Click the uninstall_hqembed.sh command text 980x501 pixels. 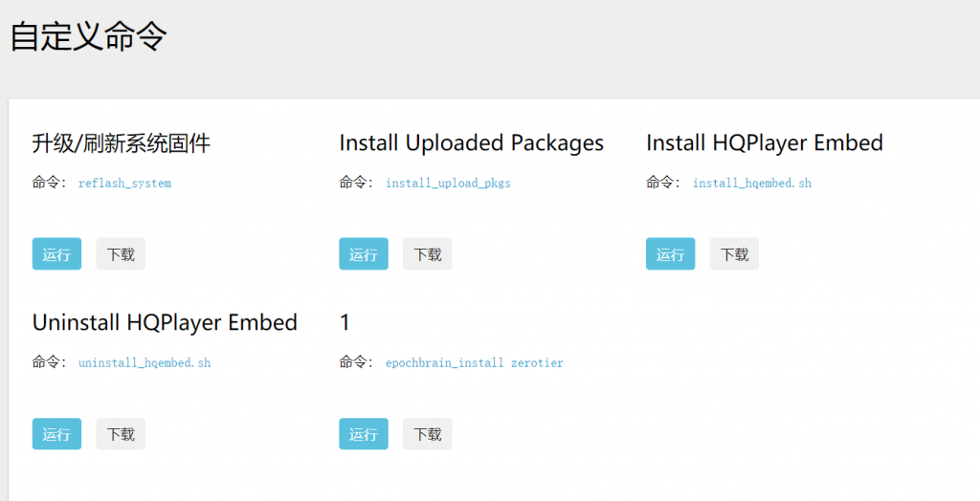tap(145, 363)
